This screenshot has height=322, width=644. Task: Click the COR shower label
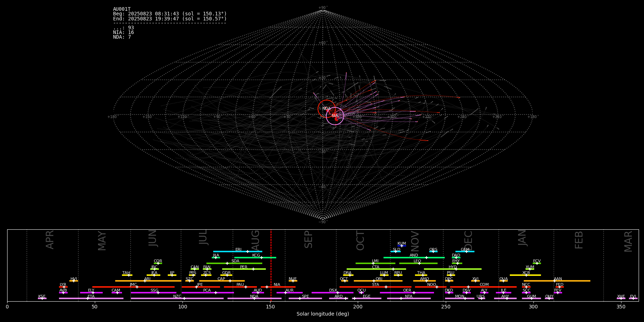coord(158,261)
